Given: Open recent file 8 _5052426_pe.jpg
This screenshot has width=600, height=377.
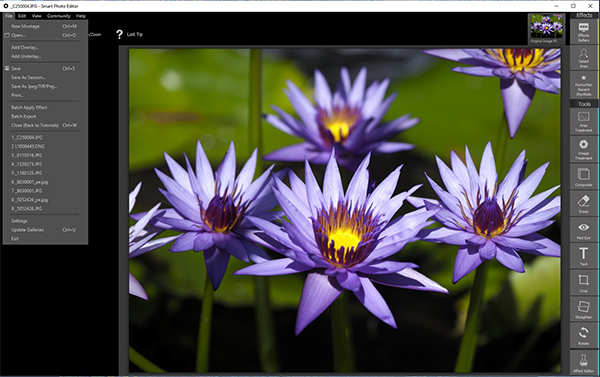Looking at the screenshot, I should point(45,200).
